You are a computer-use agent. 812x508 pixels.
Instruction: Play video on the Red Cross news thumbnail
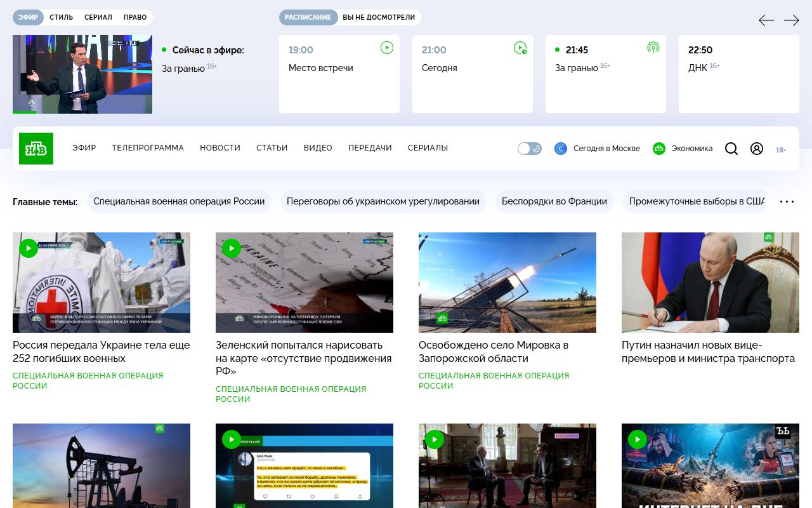point(29,248)
